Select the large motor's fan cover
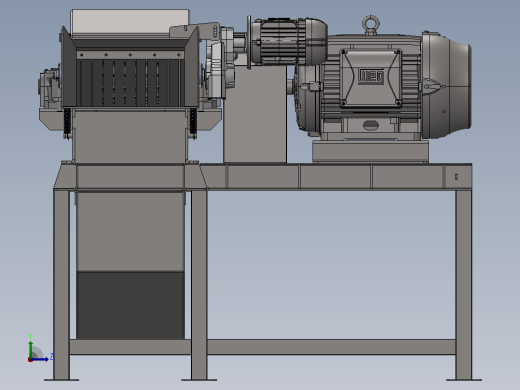 point(447,85)
